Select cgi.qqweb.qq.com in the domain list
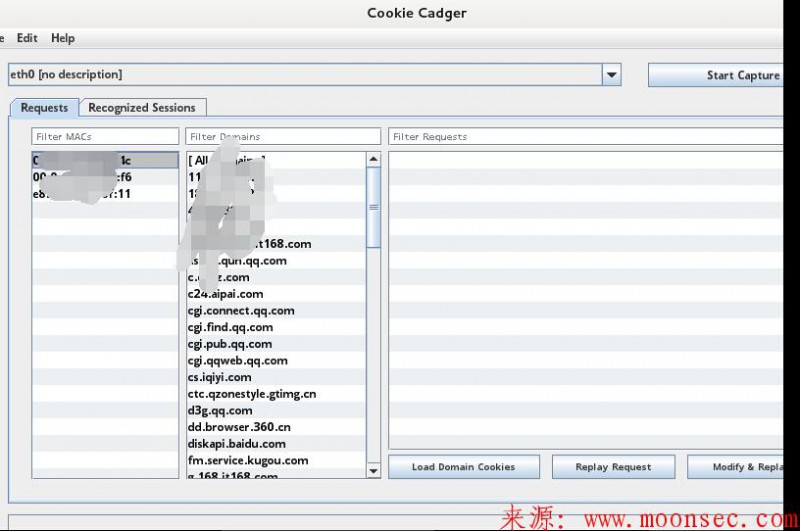Image resolution: width=800 pixels, height=531 pixels. (276, 361)
